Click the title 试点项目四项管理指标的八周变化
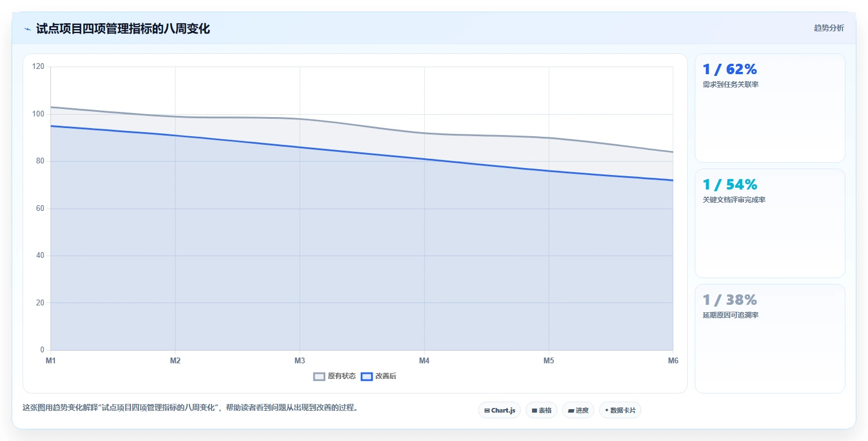The height and width of the screenshot is (441, 868). pos(123,29)
